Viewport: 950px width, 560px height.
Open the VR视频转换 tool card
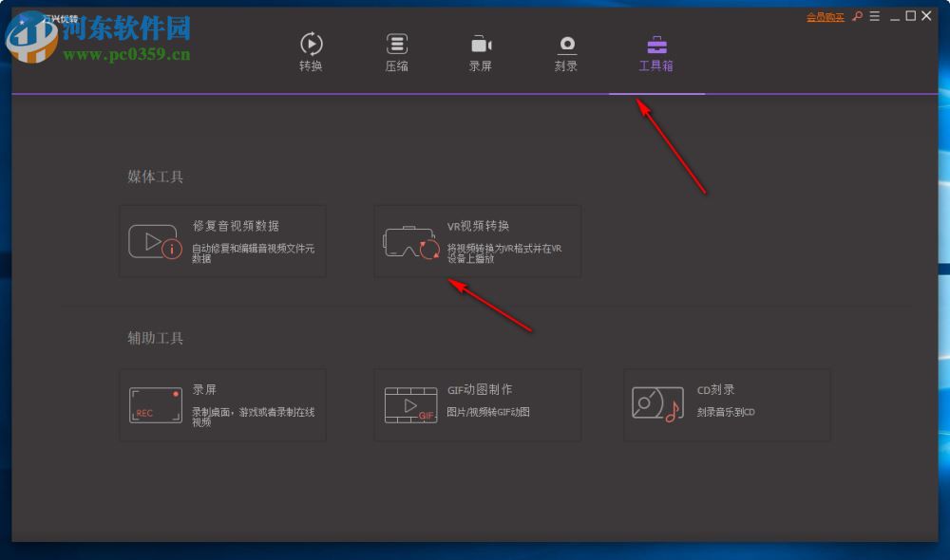click(x=478, y=240)
